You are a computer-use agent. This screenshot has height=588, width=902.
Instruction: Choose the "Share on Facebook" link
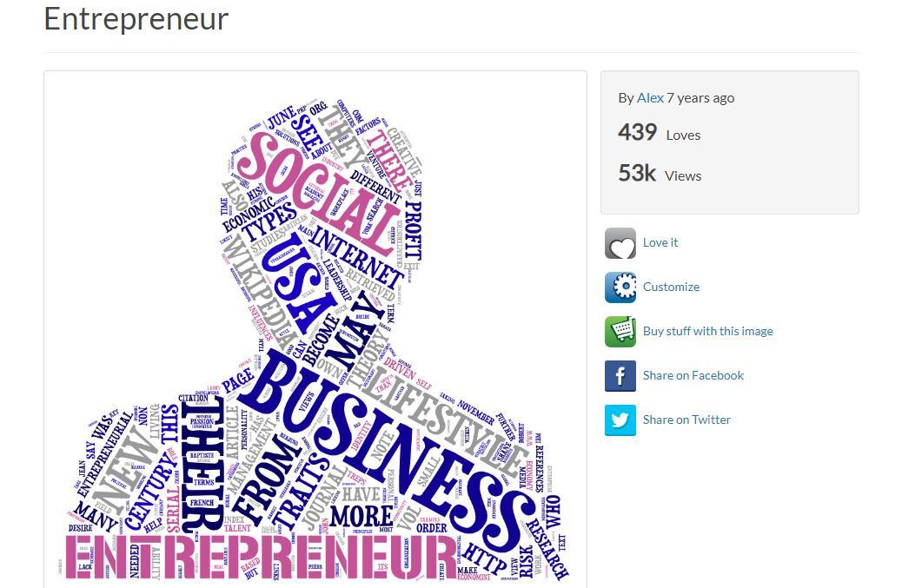point(693,376)
